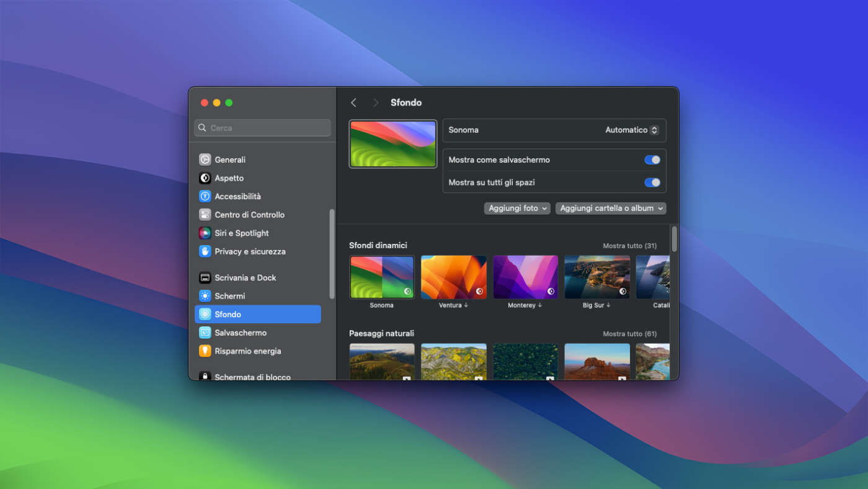Click Mostra tutto (61) for Paesaggi naturali

629,334
